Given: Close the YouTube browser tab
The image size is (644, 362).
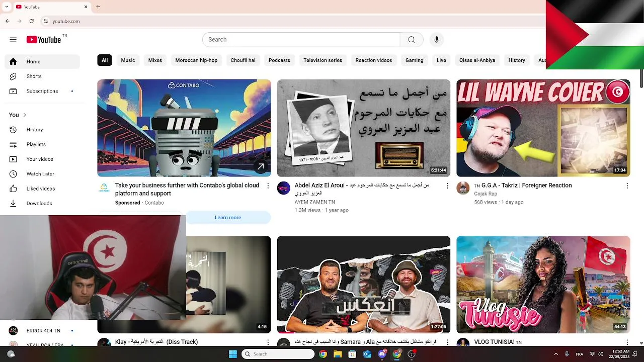Looking at the screenshot, I should pos(86,7).
